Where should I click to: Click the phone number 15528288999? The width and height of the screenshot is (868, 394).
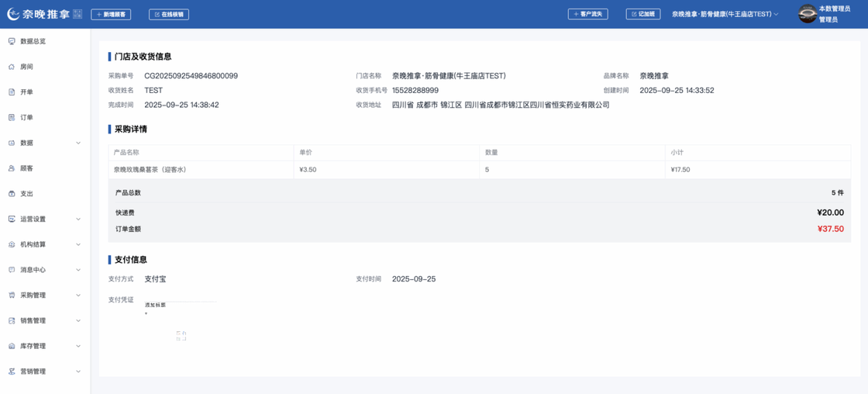click(x=415, y=90)
